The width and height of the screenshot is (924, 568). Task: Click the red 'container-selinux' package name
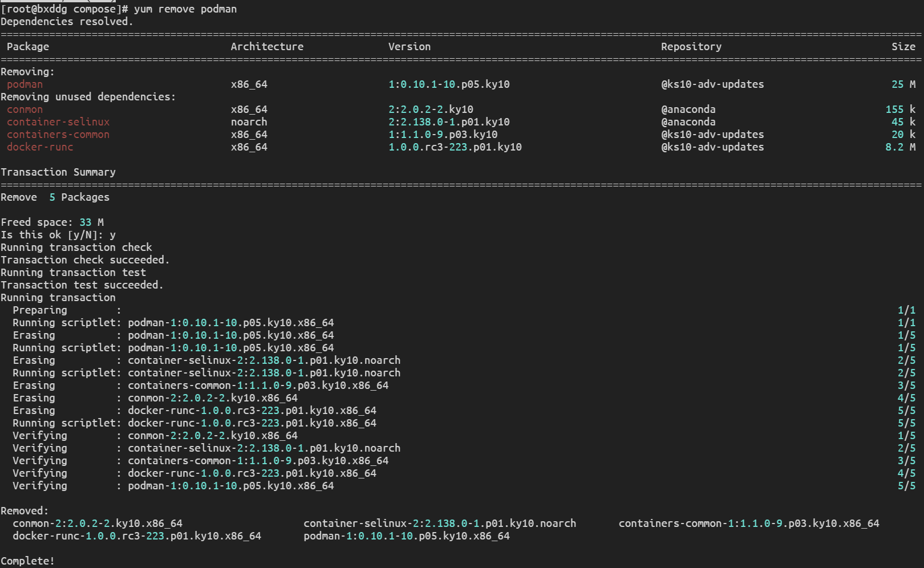58,122
